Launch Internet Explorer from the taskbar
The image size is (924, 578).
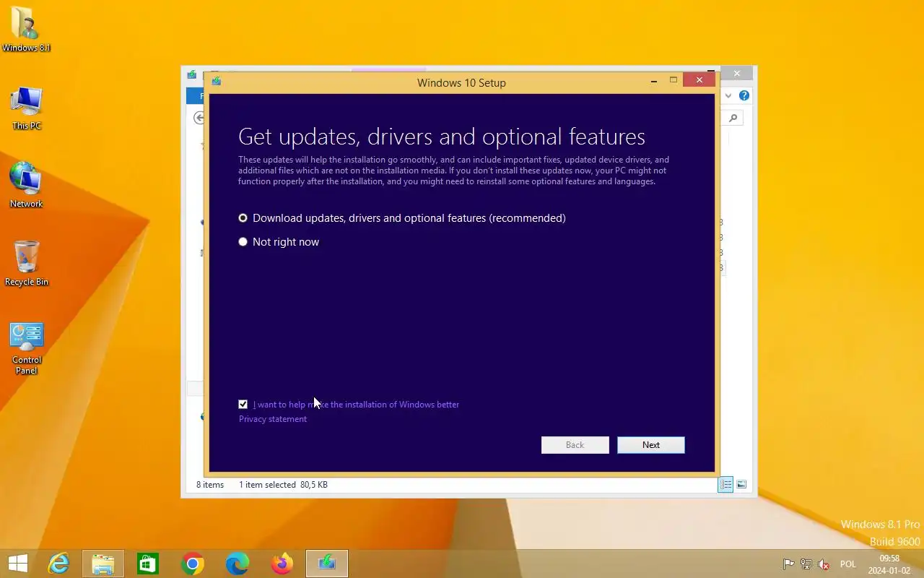click(58, 564)
